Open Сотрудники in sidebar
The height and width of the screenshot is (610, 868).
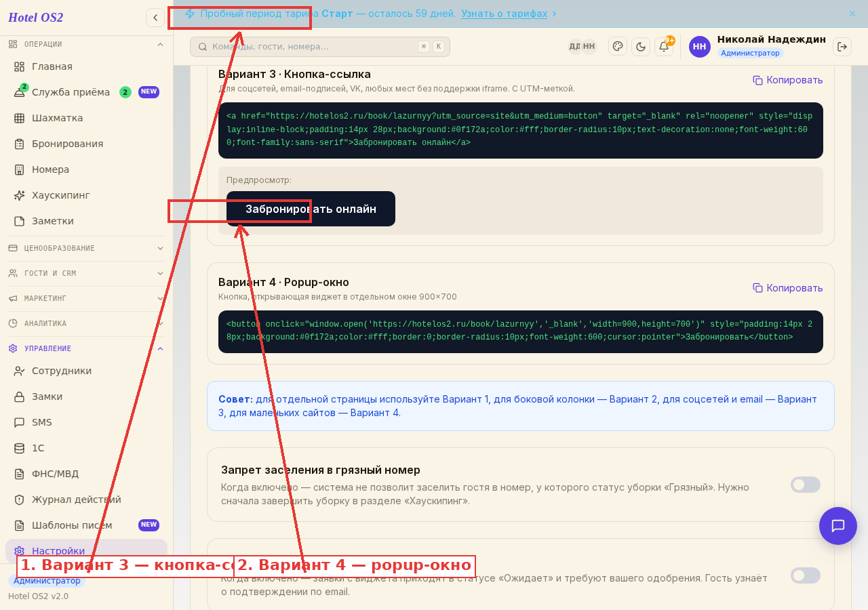(86, 371)
